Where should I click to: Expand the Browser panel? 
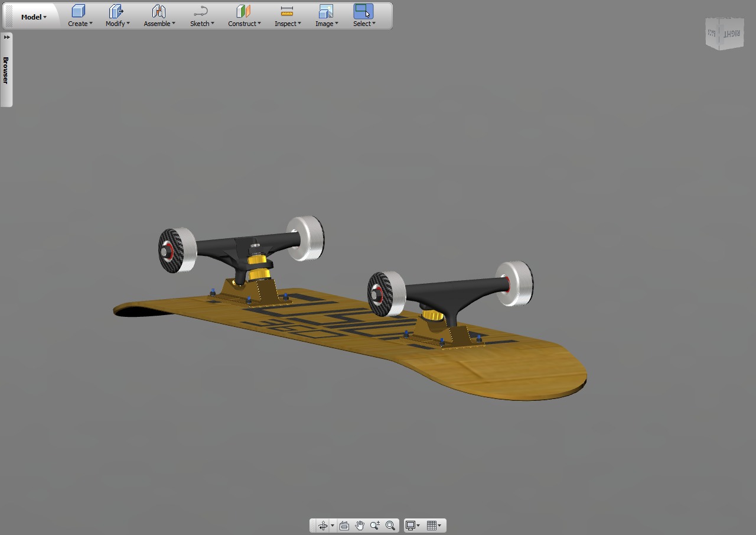coord(6,37)
